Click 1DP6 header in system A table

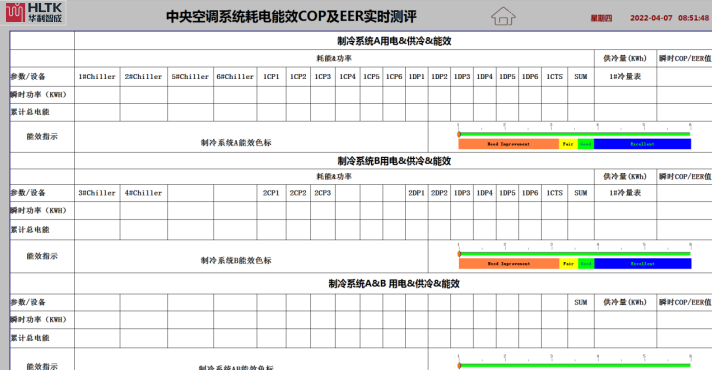point(530,77)
